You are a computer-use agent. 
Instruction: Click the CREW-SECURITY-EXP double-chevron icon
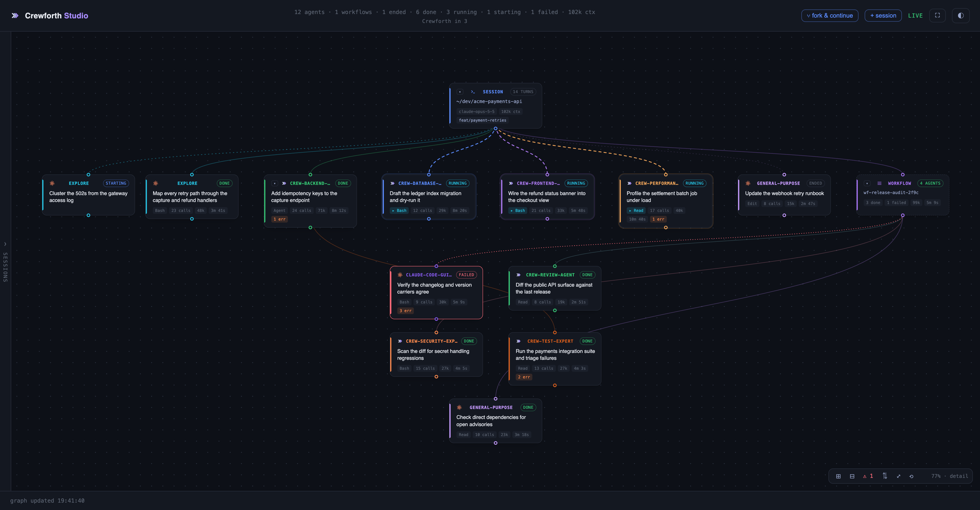pyautogui.click(x=400, y=341)
